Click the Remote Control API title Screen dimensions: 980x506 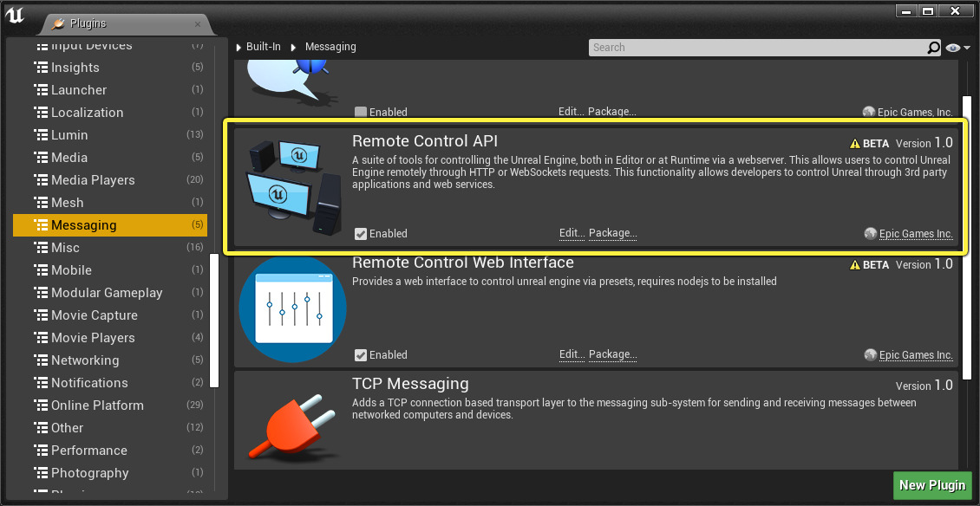[x=425, y=140]
